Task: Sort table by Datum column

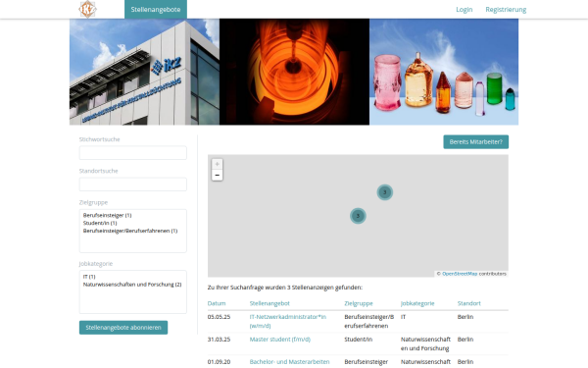Action: (217, 303)
